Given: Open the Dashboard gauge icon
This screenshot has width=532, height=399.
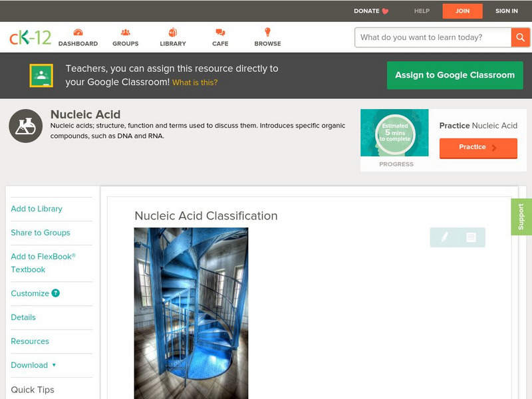Looking at the screenshot, I should [78, 32].
